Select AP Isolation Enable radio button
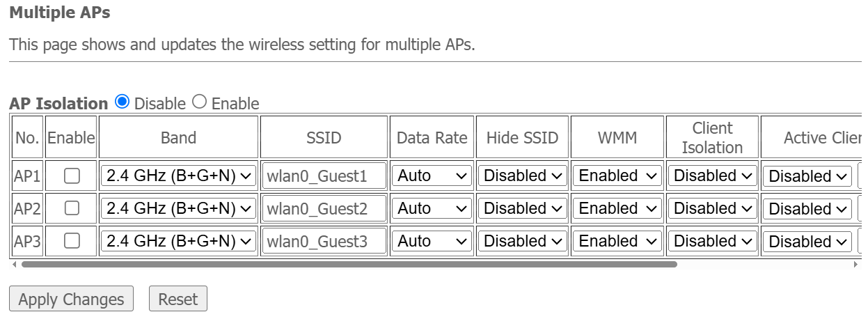868x319 pixels. click(x=199, y=102)
